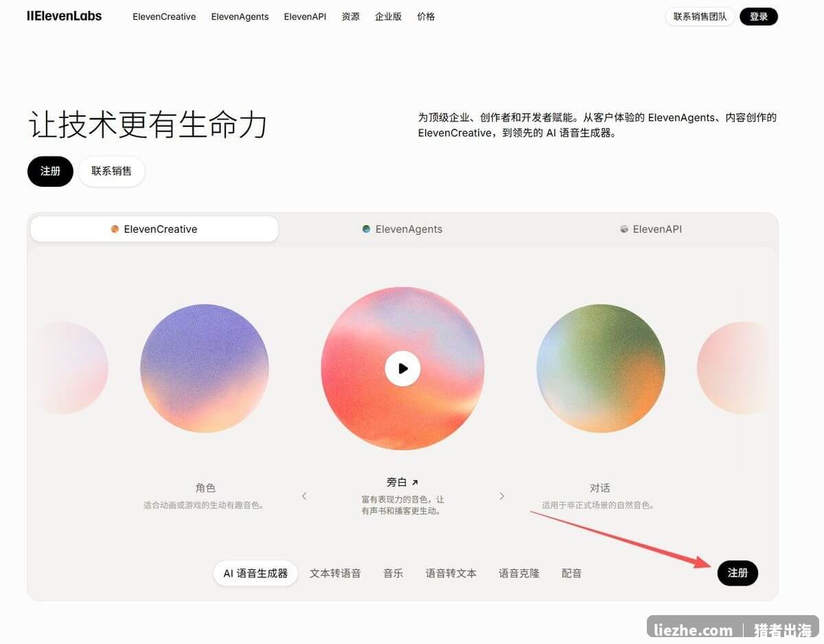Select the 语音转文本 tab
Image resolution: width=824 pixels, height=644 pixels.
[451, 573]
